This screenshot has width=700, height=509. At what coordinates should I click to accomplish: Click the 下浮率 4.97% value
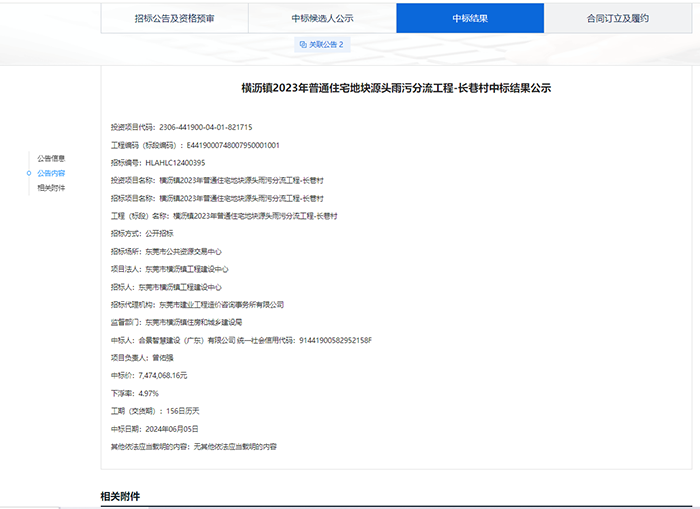(149, 393)
